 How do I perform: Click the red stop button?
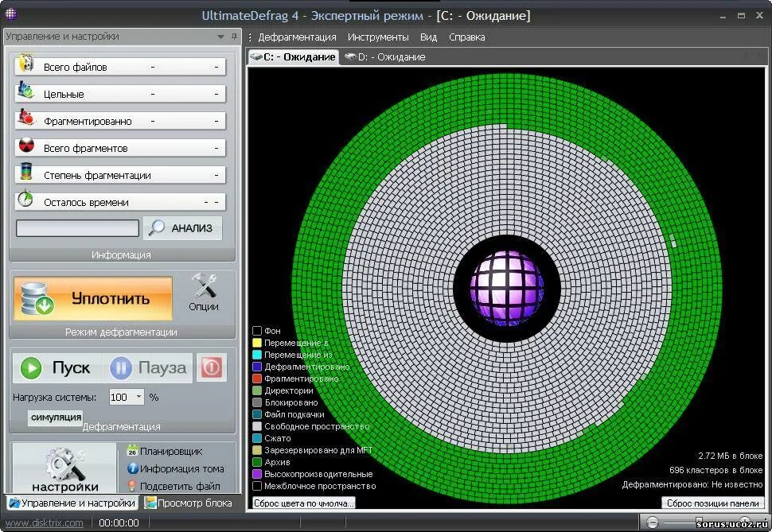[212, 367]
